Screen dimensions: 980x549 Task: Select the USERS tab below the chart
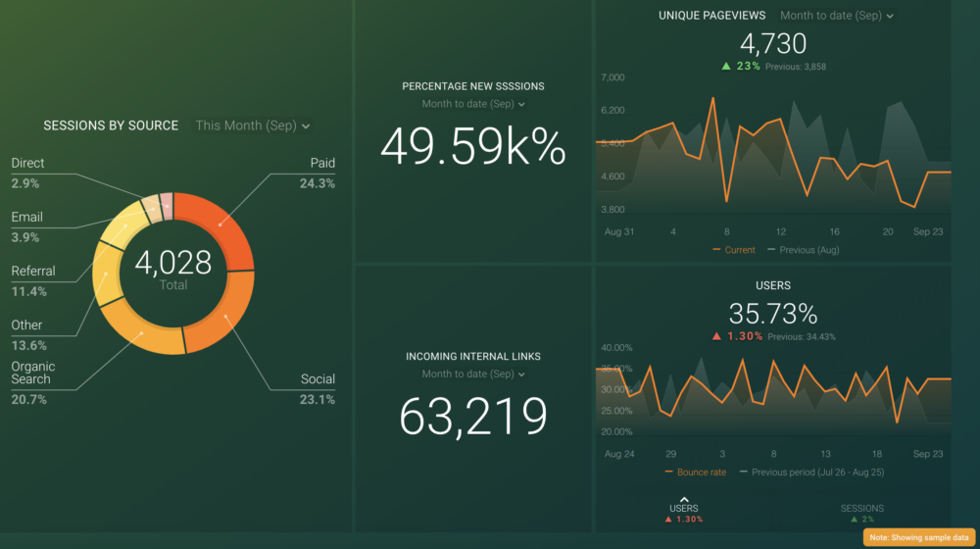click(x=684, y=509)
